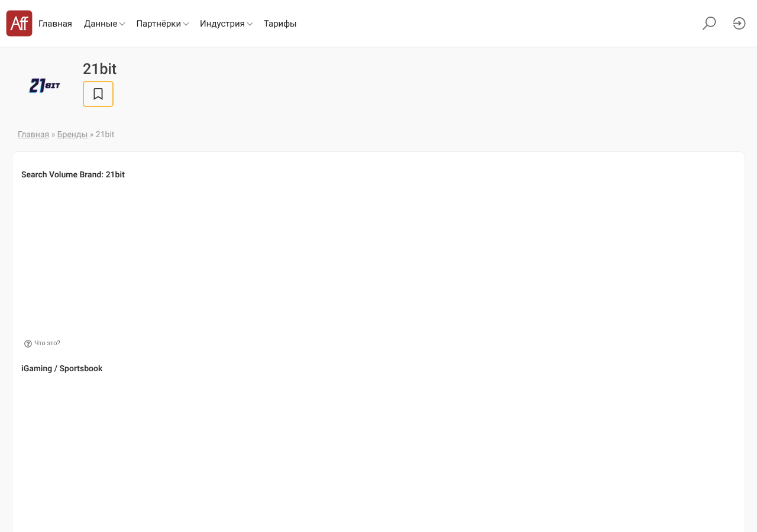757x532 pixels.
Task: Click the Что это? help link
Action: (47, 343)
